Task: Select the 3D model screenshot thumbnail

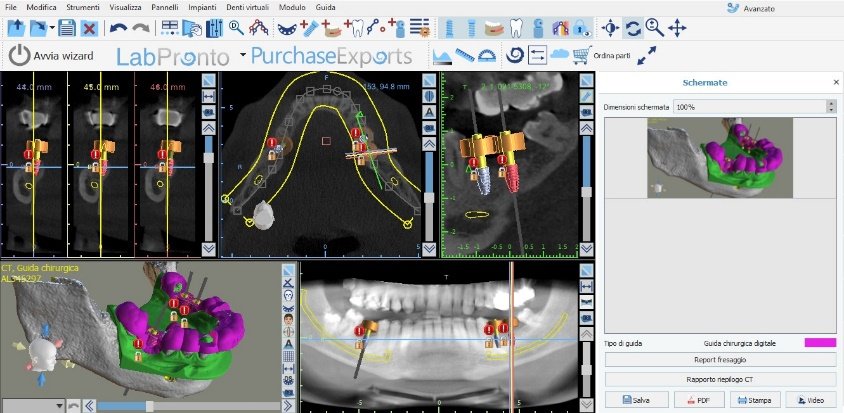Action: [x=720, y=158]
